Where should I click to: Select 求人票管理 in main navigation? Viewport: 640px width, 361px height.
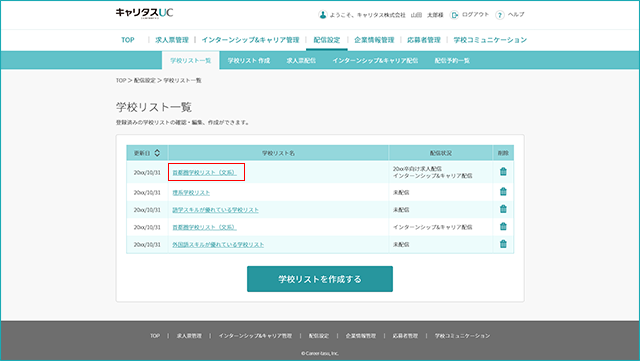tap(172, 40)
